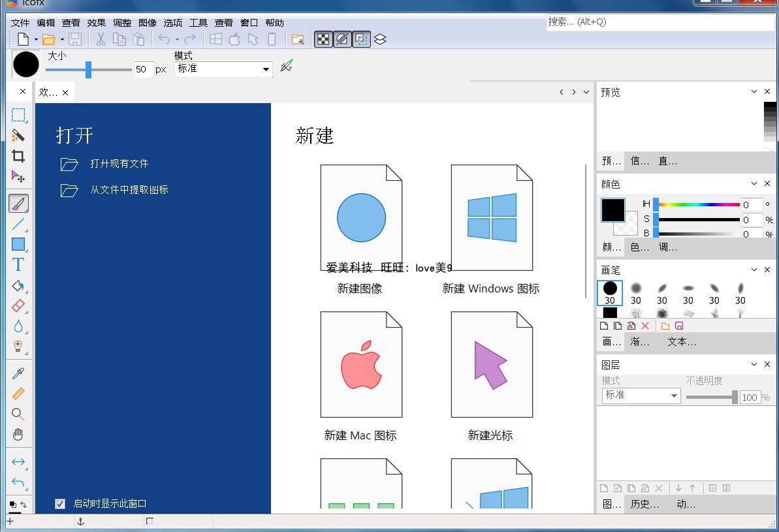
Task: Toggle the anti-alias pen icon beside mode
Action: tap(287, 65)
